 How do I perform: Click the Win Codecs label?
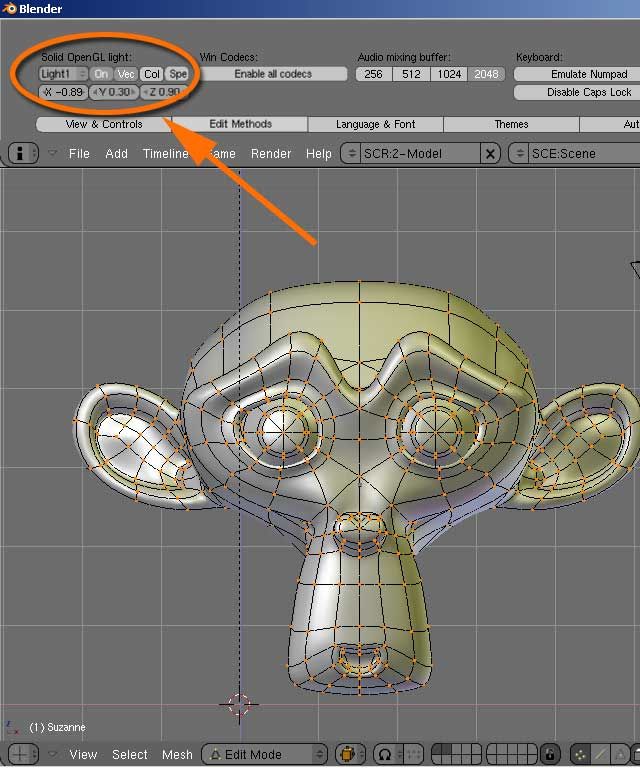(228, 57)
